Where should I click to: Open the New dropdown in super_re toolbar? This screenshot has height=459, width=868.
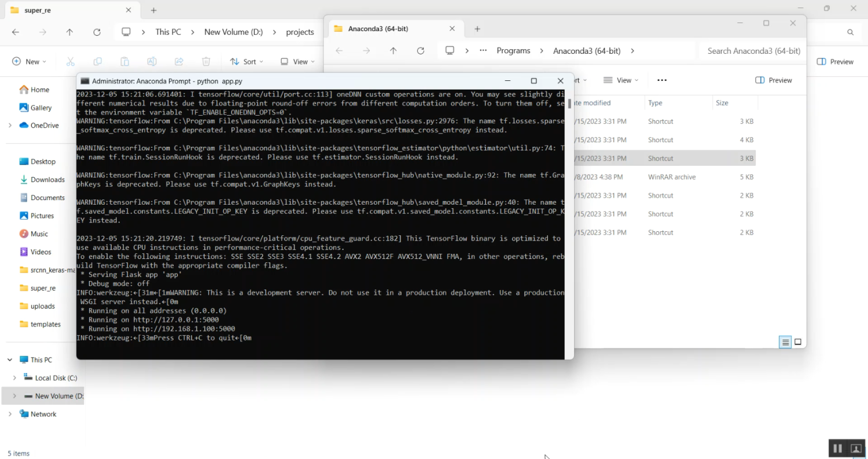(29, 61)
